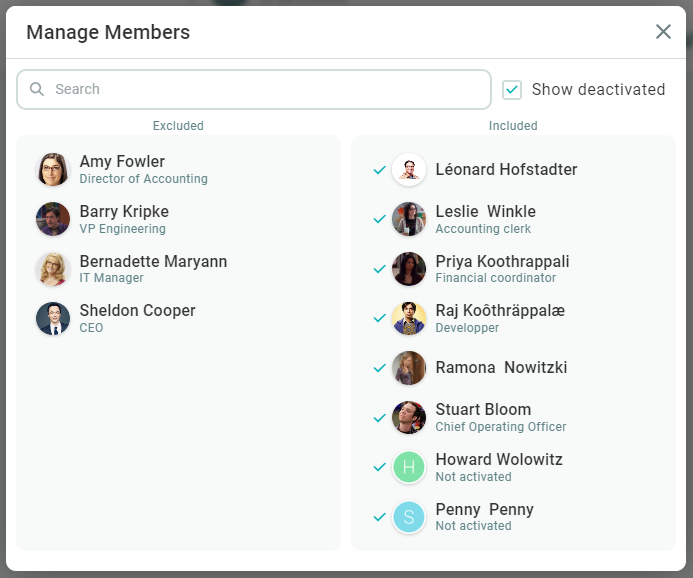Click Sheldon Cooper's avatar
693x578 pixels.
pos(53,318)
